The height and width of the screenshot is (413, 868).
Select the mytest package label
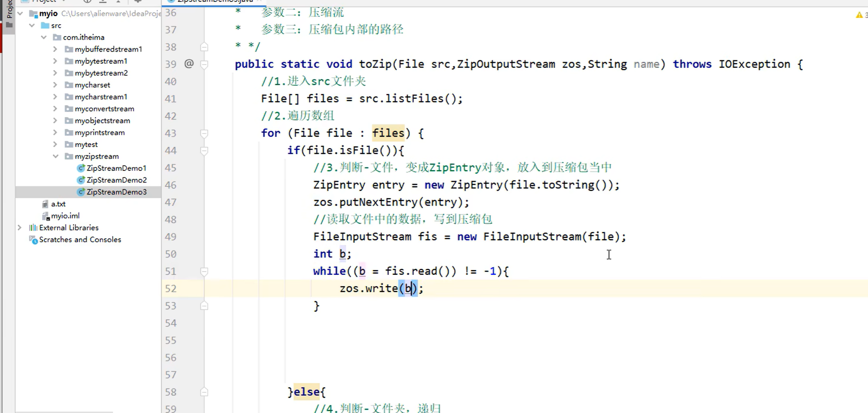(86, 144)
